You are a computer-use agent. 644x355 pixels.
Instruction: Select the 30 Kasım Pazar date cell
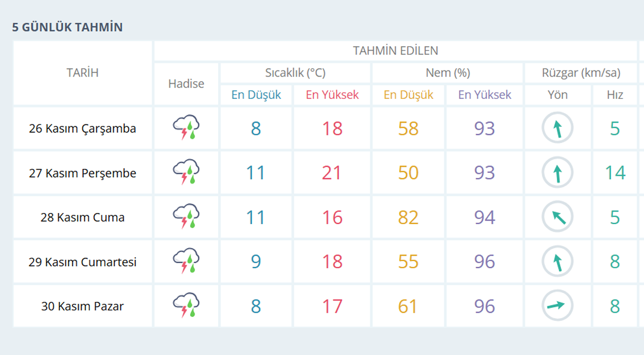[83, 306]
